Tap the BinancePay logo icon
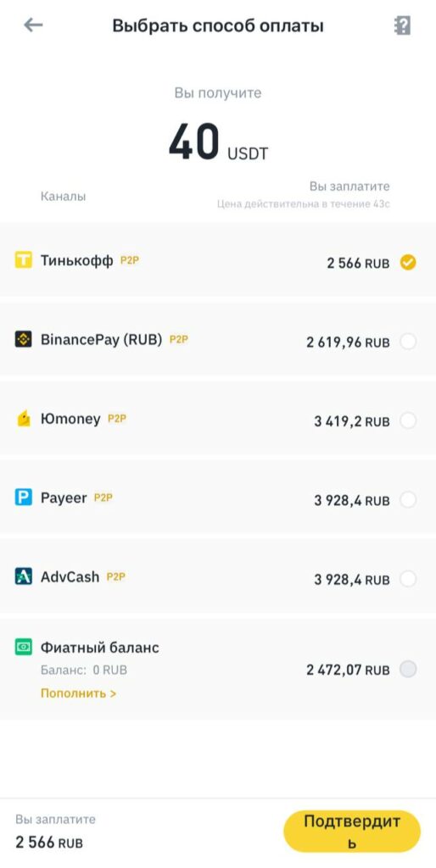The height and width of the screenshot is (868, 436). 23,339
